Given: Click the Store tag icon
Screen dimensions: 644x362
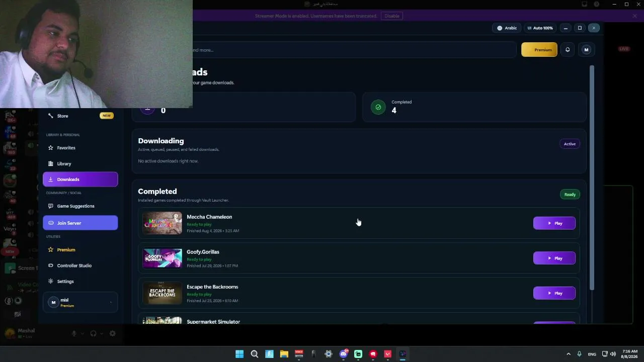Looking at the screenshot, I should (50, 116).
